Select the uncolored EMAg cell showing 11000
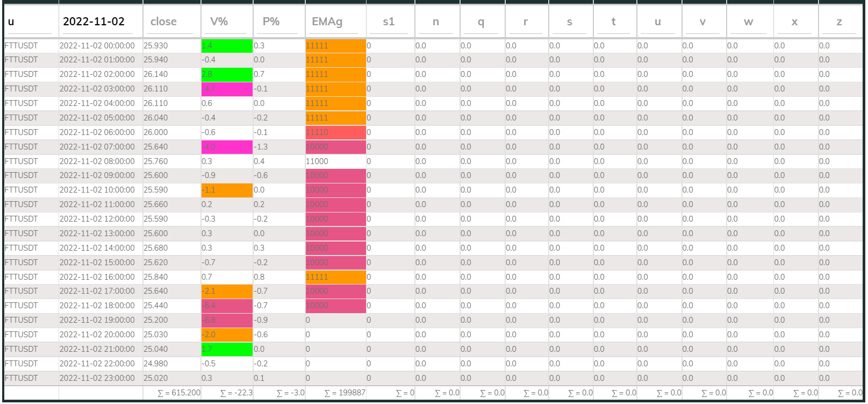 (335, 161)
